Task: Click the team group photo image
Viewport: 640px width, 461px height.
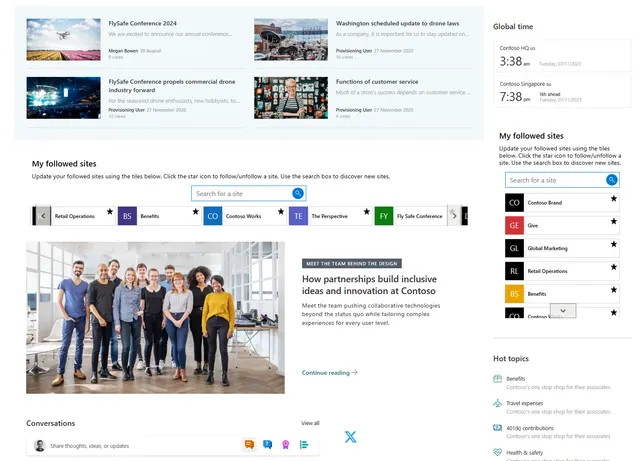Action: click(x=155, y=318)
